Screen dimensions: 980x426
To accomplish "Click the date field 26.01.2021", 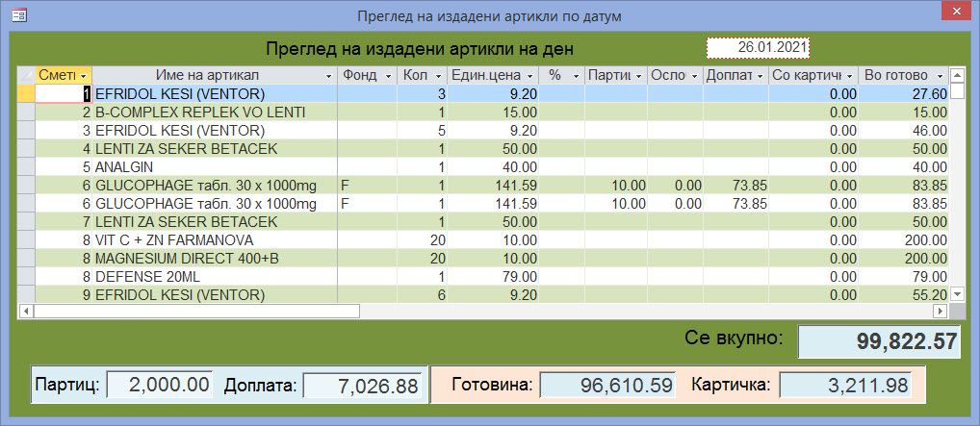I will 759,47.
